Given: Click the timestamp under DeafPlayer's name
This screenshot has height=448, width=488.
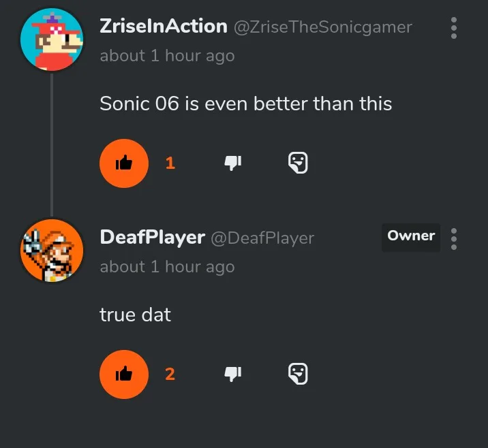Looking at the screenshot, I should click(167, 267).
